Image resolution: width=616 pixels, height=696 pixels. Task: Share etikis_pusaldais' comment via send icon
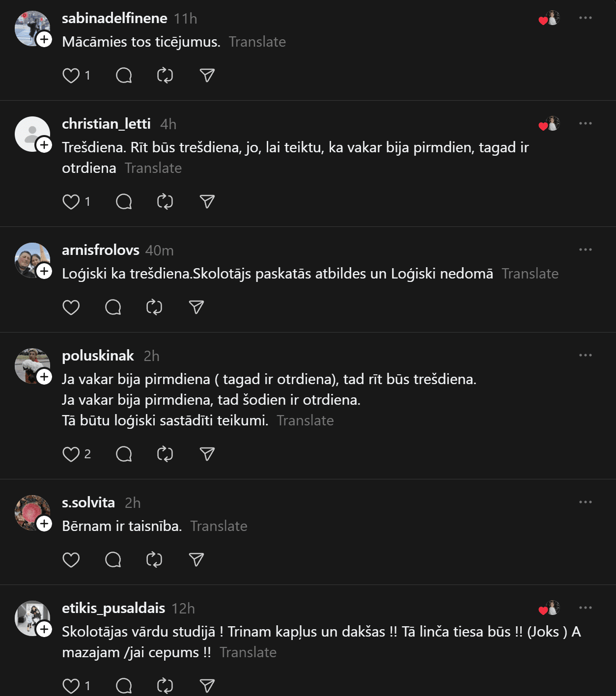207,686
